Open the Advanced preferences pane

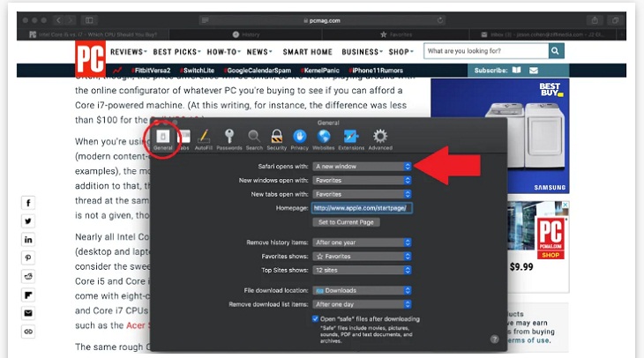(x=380, y=139)
